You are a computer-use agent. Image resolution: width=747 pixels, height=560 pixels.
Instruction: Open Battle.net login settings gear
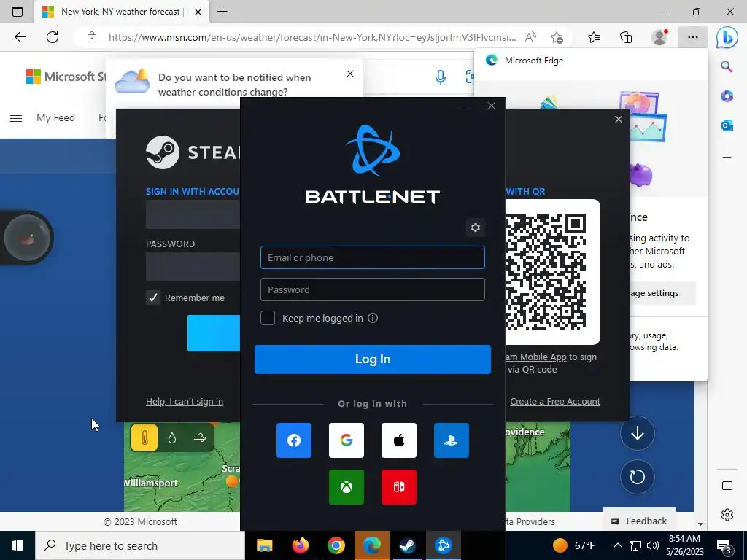pyautogui.click(x=476, y=227)
